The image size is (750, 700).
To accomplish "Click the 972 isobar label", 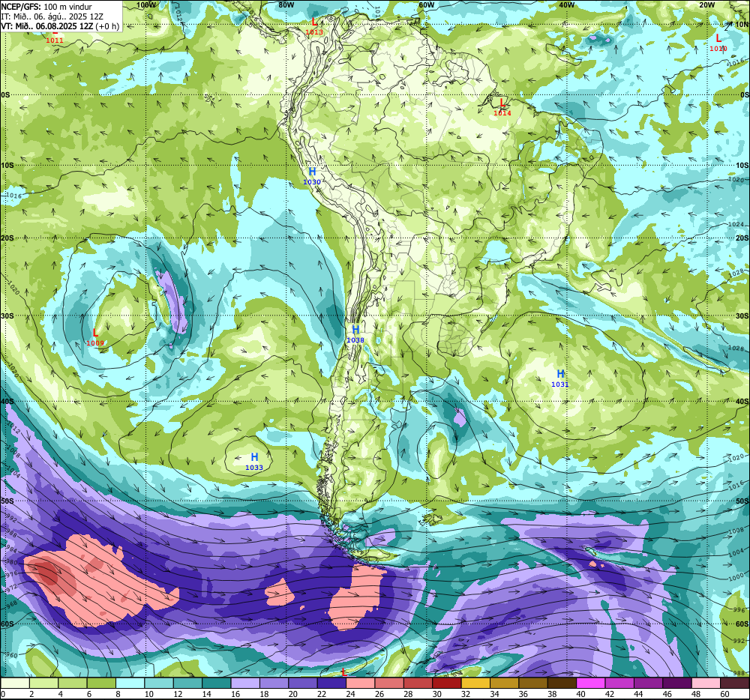I will point(11,588).
